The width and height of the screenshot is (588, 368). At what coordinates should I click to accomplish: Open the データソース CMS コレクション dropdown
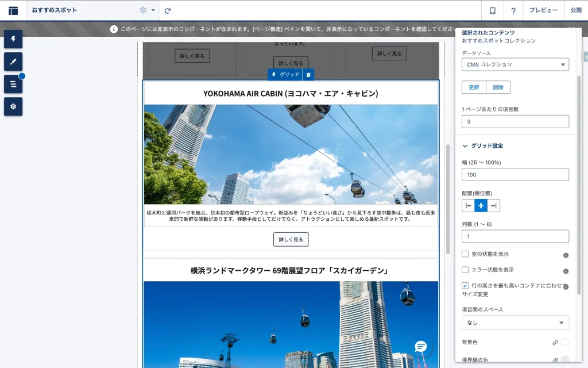[515, 64]
